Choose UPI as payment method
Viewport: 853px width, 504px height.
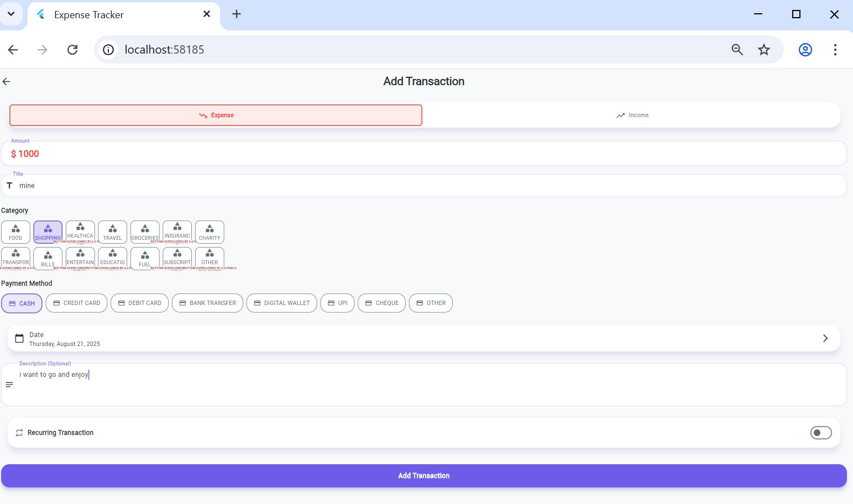337,303
